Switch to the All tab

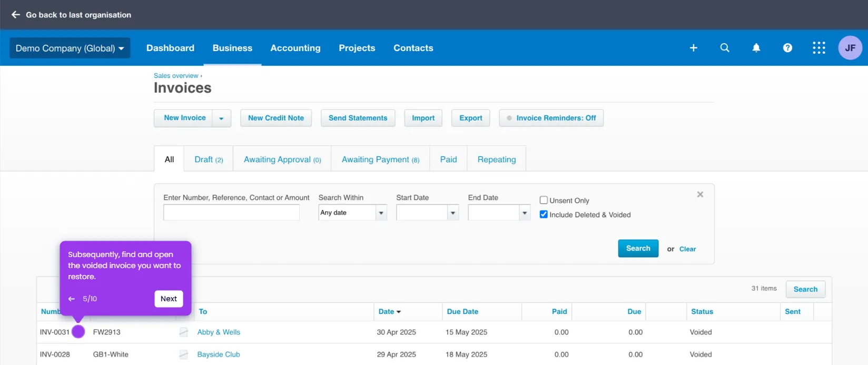(169, 159)
